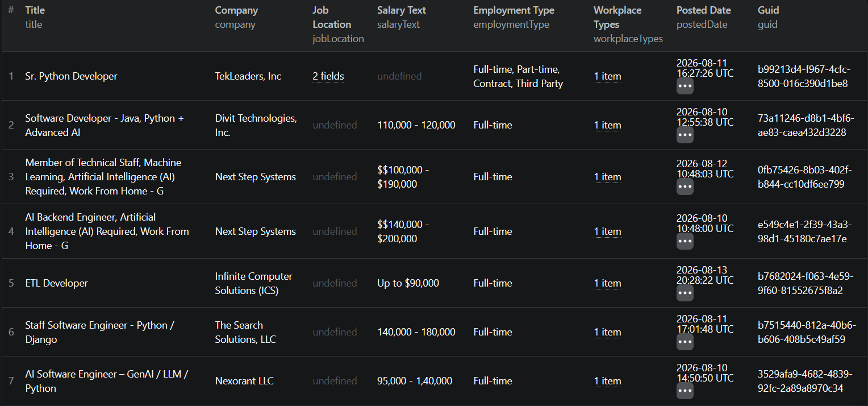868x406 pixels.
Task: Click salary 'Up to $90,000' cell
Action: pos(408,283)
